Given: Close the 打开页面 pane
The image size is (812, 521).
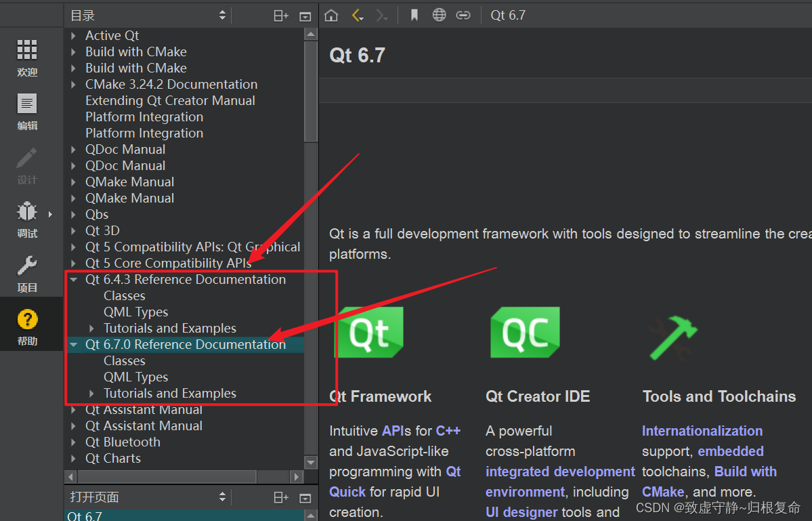Looking at the screenshot, I should (305, 498).
